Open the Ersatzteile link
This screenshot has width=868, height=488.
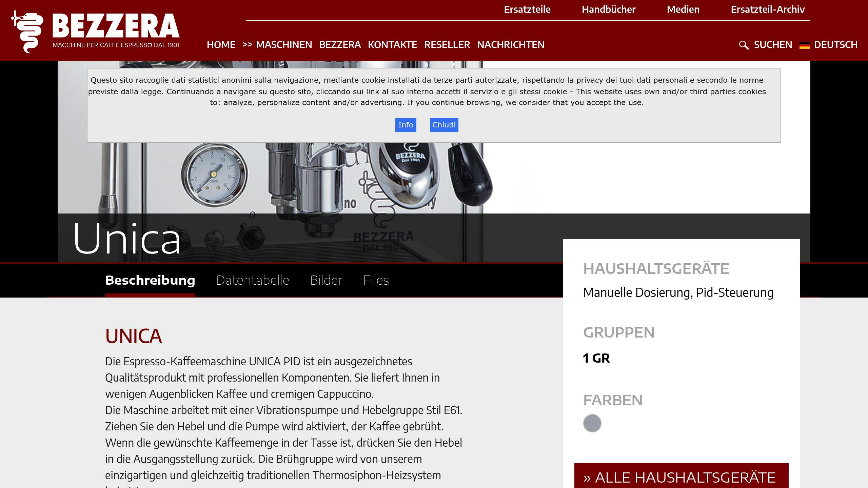click(527, 9)
